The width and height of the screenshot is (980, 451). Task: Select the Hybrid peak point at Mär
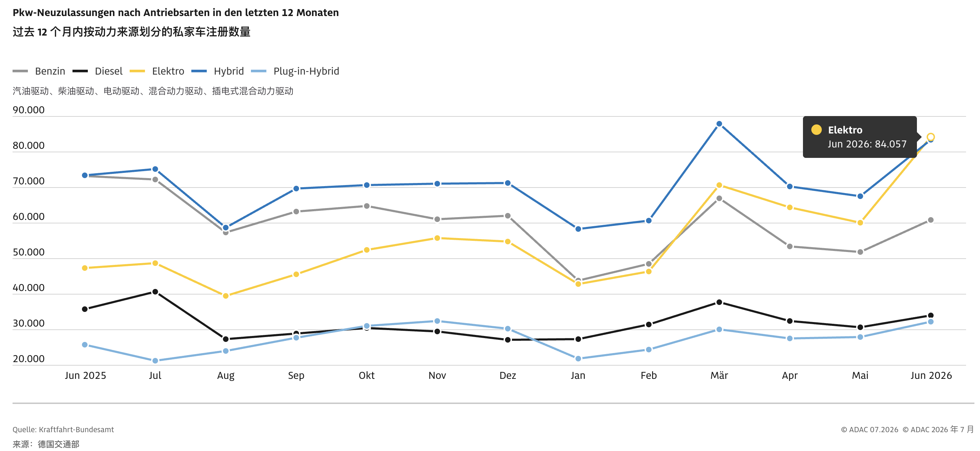click(719, 124)
